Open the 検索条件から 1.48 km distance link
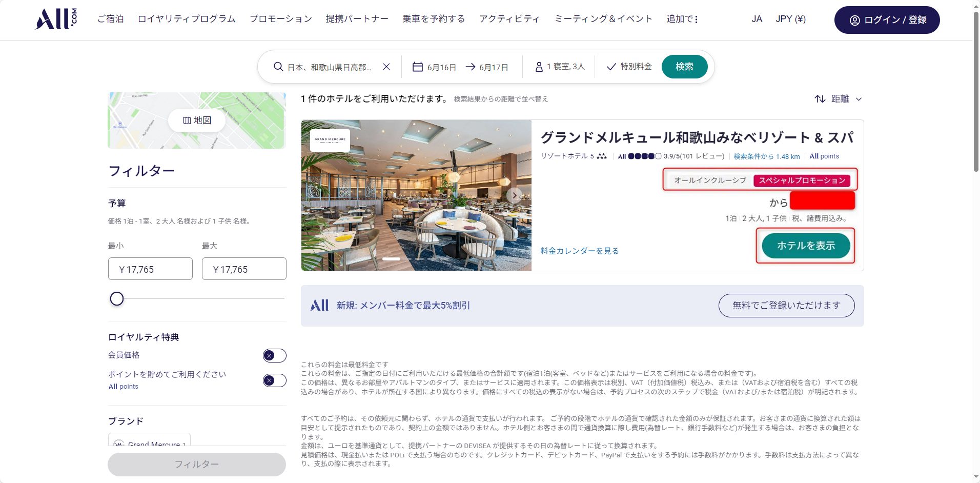This screenshot has height=483, width=980. (x=767, y=156)
